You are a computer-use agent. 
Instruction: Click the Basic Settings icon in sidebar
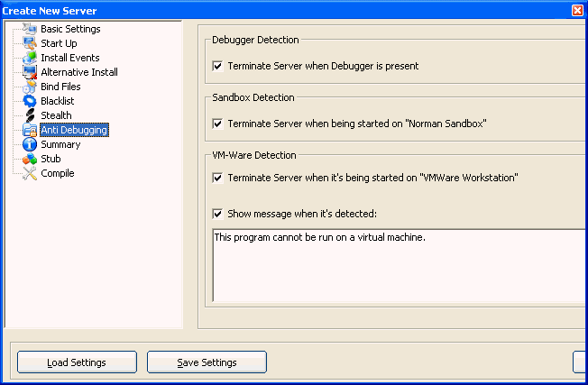tap(30, 29)
